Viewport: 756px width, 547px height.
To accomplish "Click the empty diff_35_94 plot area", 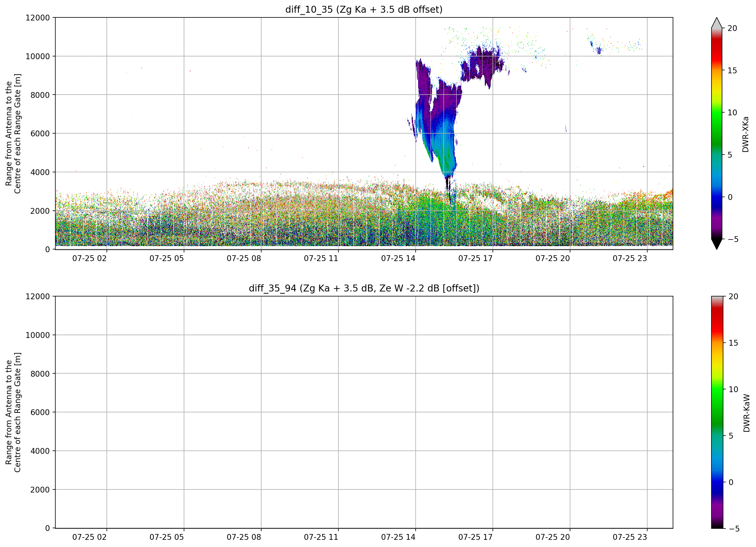I will pyautogui.click(x=364, y=412).
